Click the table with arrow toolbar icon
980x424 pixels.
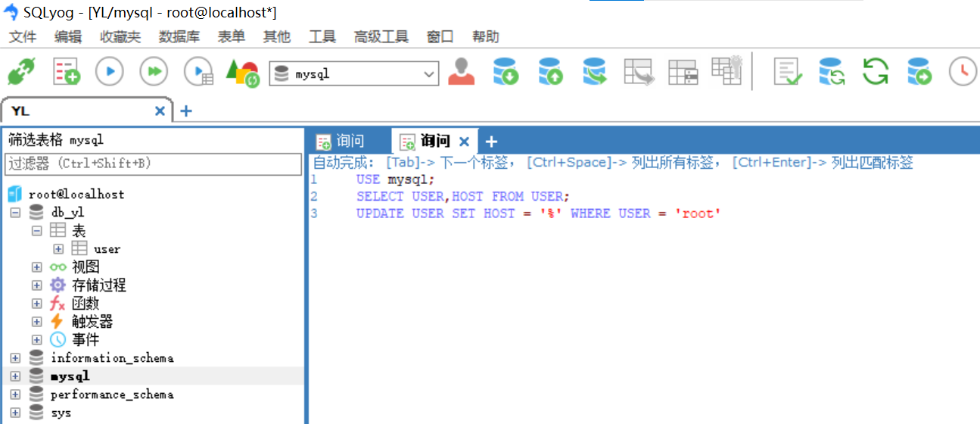[x=639, y=72]
